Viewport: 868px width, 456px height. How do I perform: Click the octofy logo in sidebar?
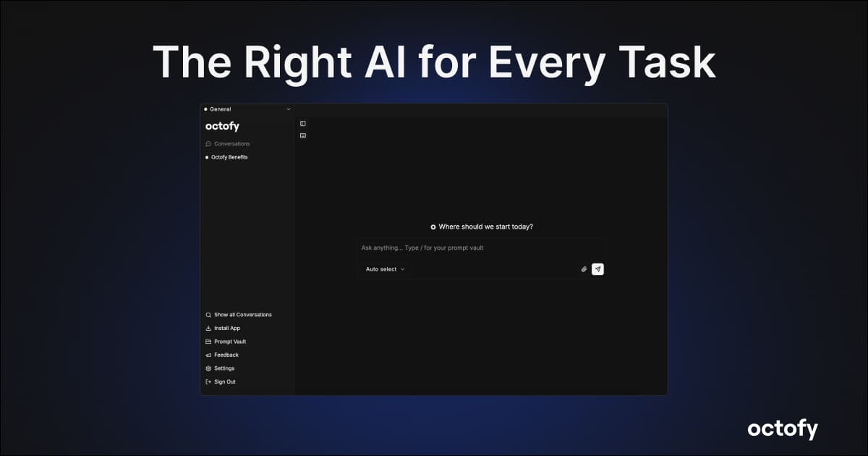tap(222, 127)
